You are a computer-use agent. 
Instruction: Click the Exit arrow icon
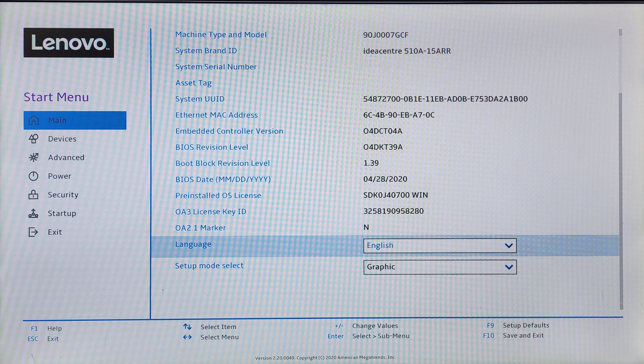(33, 232)
